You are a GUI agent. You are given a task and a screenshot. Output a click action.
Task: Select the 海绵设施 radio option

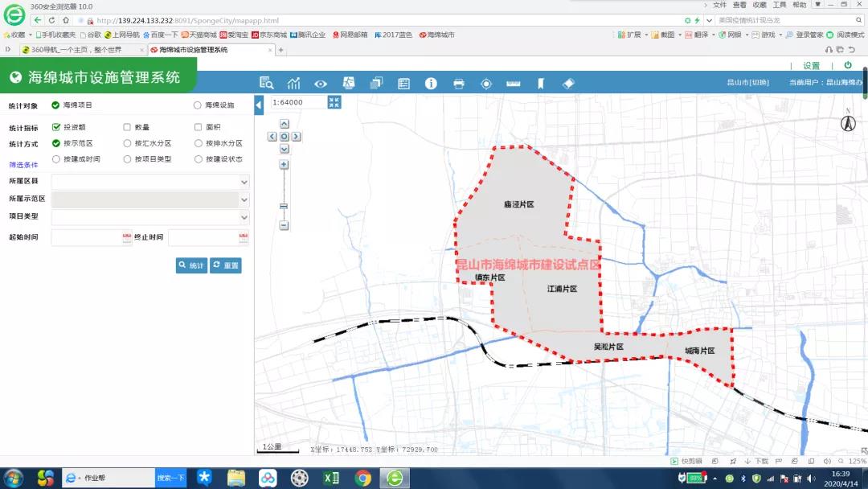tap(198, 105)
